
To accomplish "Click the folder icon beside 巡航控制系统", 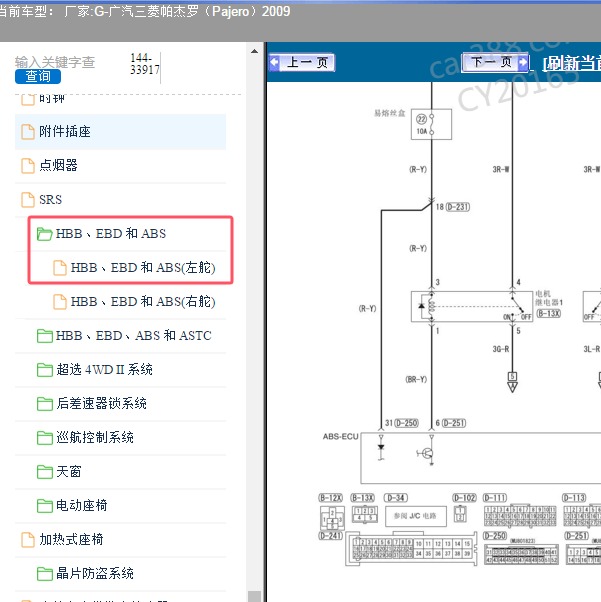I will tap(45, 438).
